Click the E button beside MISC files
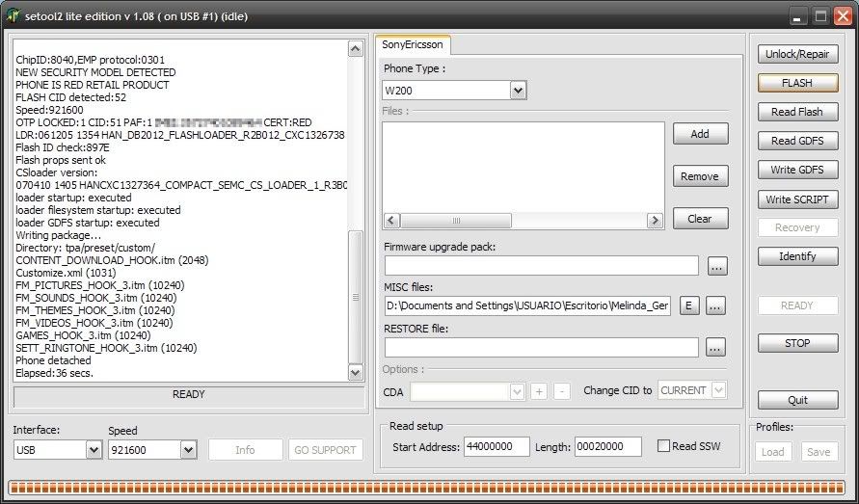The height and width of the screenshot is (504, 859). [689, 305]
